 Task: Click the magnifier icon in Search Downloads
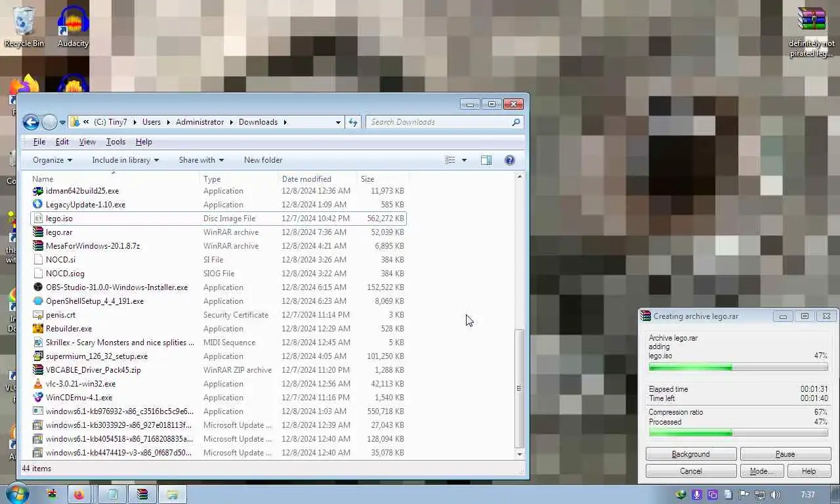(516, 122)
